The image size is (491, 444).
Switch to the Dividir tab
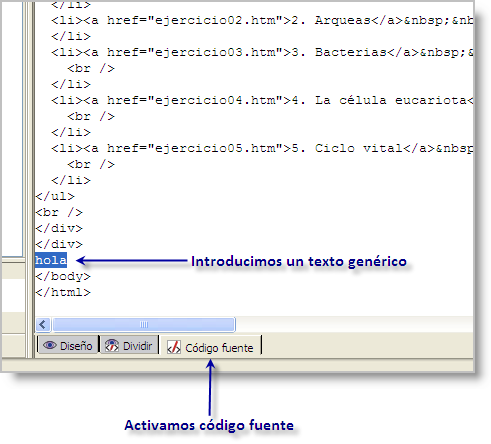point(129,345)
